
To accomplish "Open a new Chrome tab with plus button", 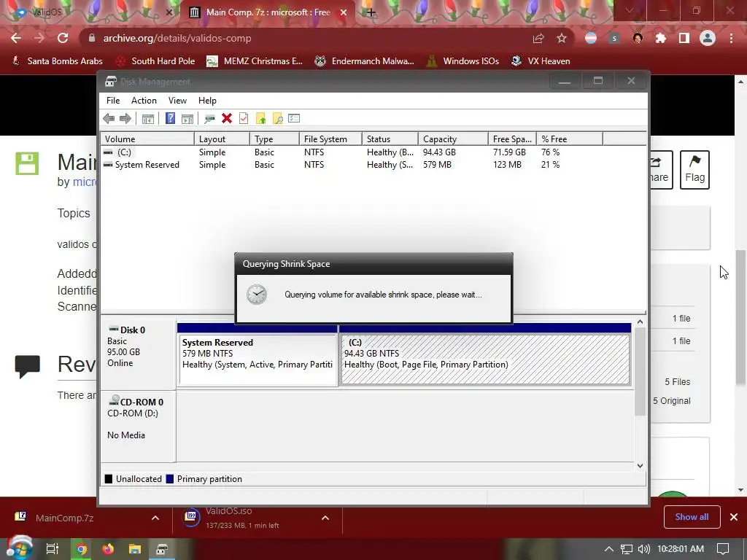I will point(371,12).
